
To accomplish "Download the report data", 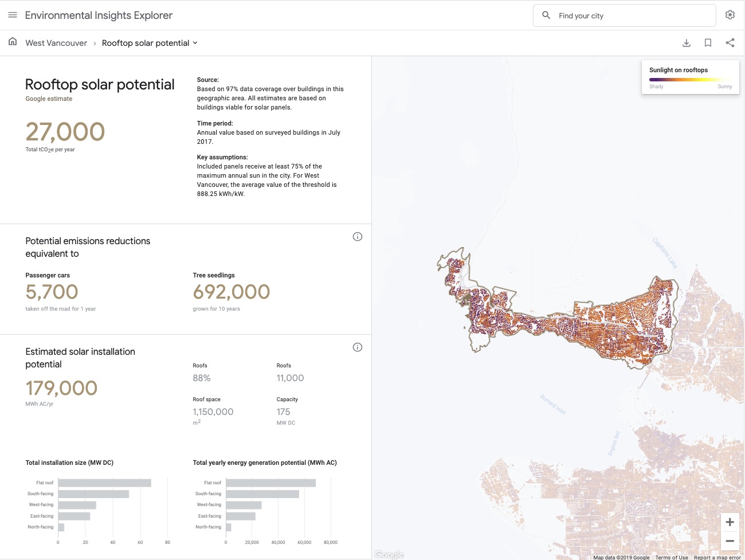I will click(687, 43).
